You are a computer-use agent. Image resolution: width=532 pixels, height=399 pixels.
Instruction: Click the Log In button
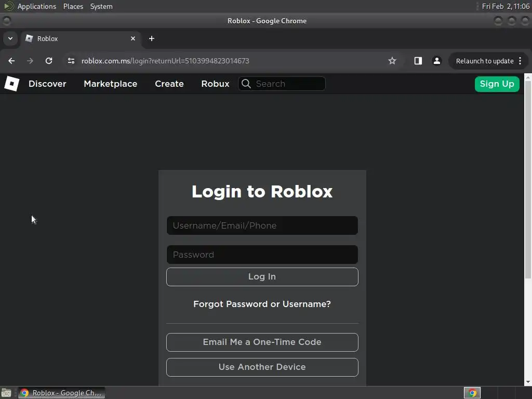262,277
